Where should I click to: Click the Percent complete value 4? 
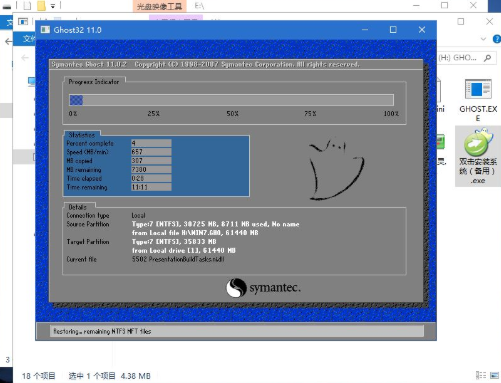pos(151,143)
